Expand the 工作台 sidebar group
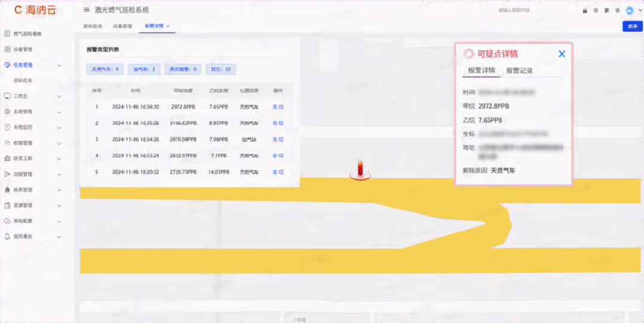Screen dimensions: 644x323 (60, 96)
